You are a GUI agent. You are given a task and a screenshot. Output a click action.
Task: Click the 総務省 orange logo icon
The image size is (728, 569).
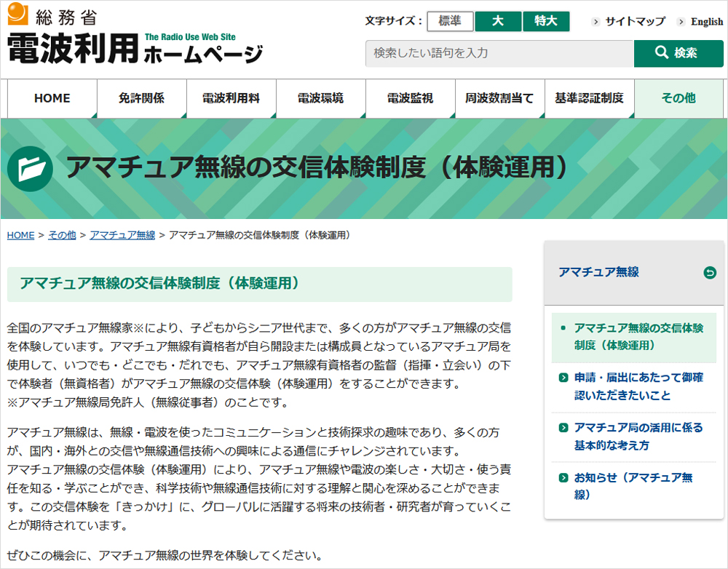coord(18,14)
